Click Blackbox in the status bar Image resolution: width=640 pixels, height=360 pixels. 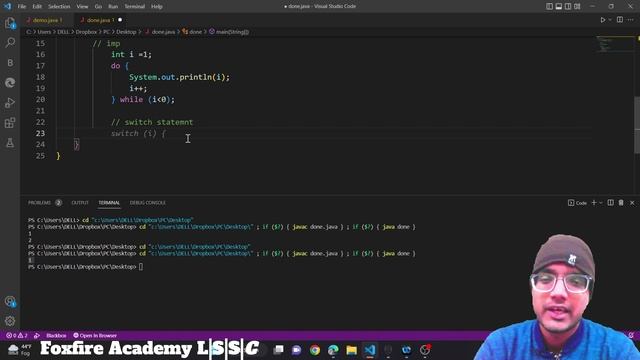(x=56, y=336)
